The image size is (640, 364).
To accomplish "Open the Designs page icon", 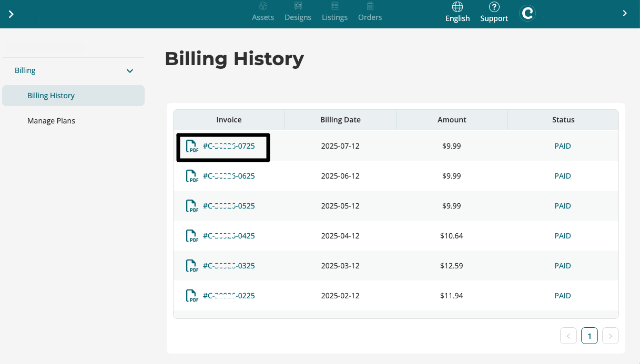I will coord(298,6).
